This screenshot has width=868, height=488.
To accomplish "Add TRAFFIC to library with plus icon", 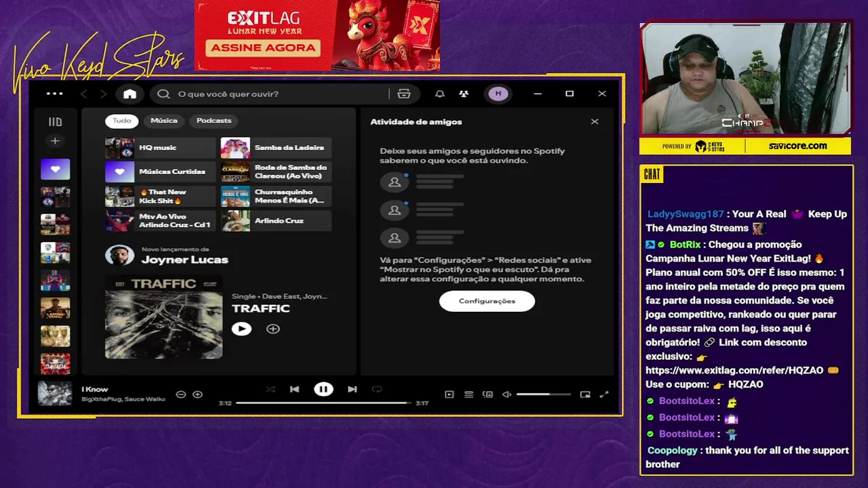I will [x=273, y=329].
